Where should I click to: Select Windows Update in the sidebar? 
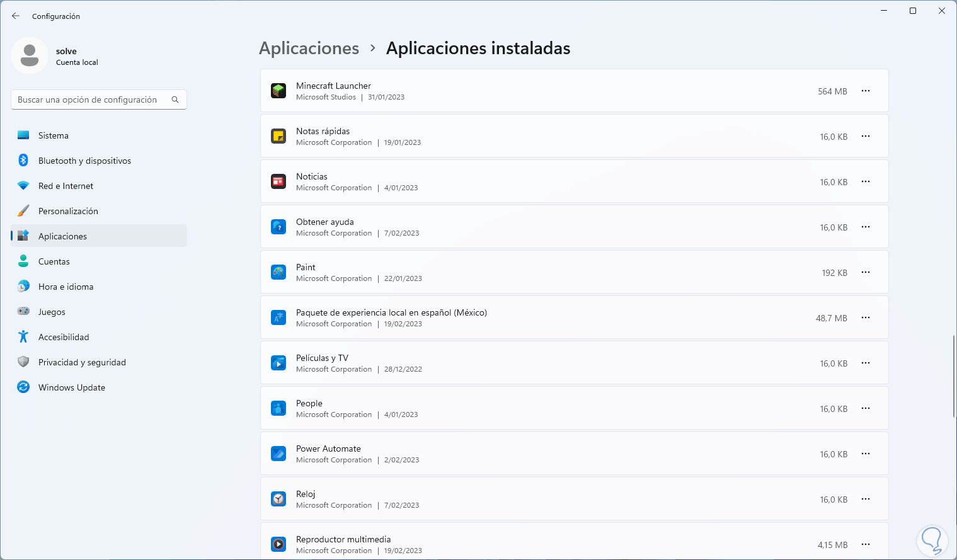71,387
